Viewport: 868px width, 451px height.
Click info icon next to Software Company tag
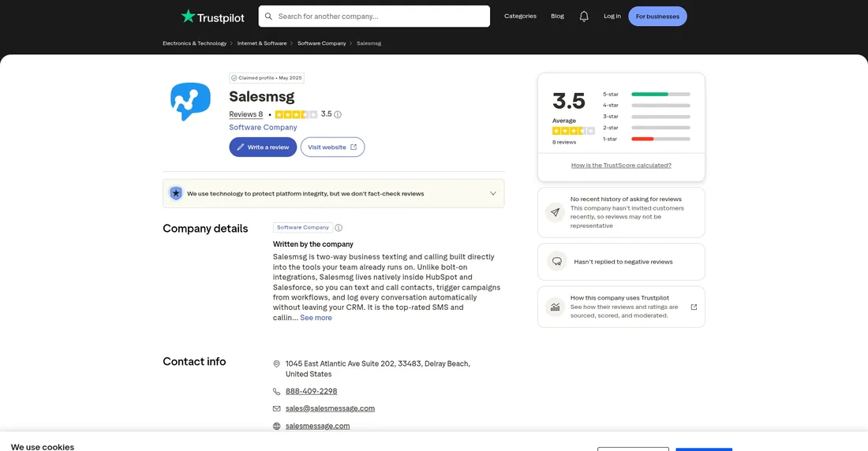click(339, 227)
